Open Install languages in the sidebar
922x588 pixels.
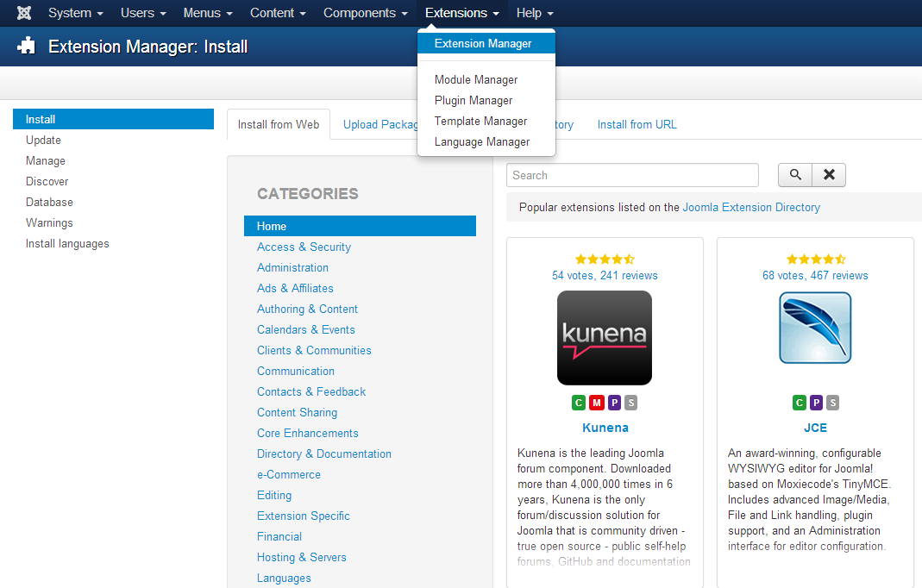[67, 243]
